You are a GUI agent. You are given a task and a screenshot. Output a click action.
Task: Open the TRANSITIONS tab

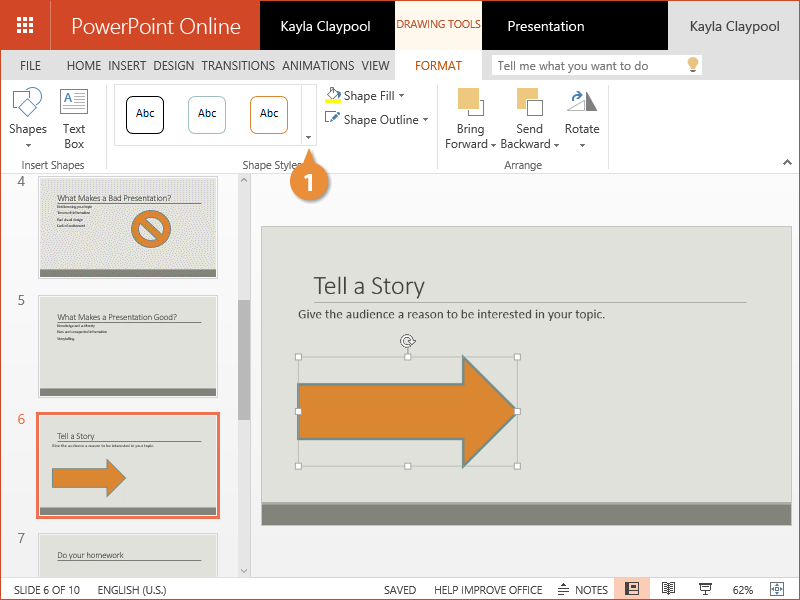click(238, 66)
